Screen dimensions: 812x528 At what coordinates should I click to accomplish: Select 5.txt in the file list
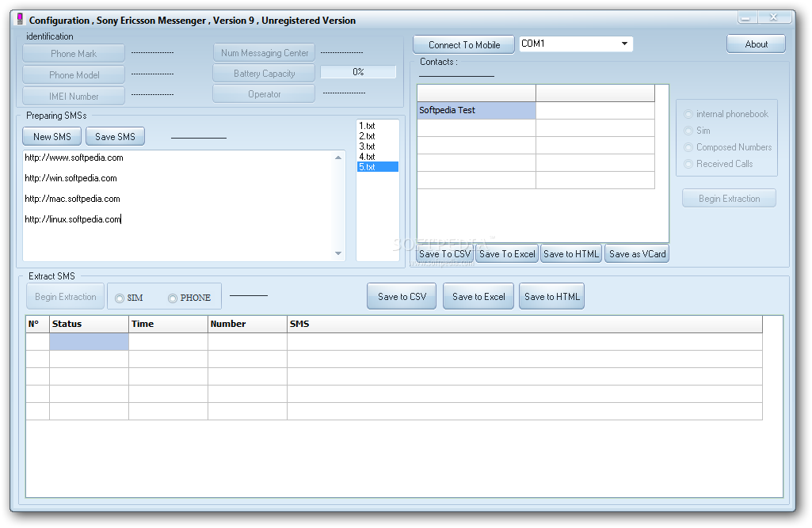point(378,167)
